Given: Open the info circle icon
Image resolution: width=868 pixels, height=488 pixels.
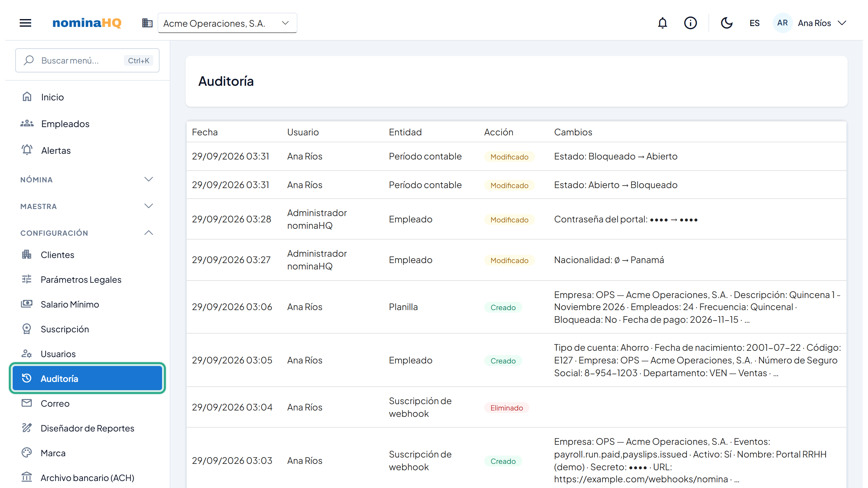Looking at the screenshot, I should (690, 23).
